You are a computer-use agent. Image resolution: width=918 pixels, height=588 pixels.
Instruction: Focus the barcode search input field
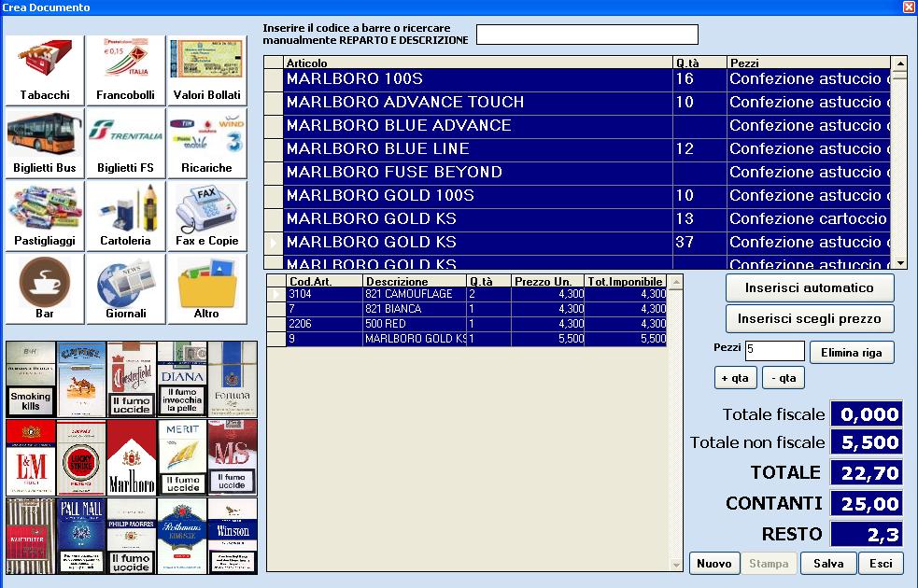click(x=587, y=35)
